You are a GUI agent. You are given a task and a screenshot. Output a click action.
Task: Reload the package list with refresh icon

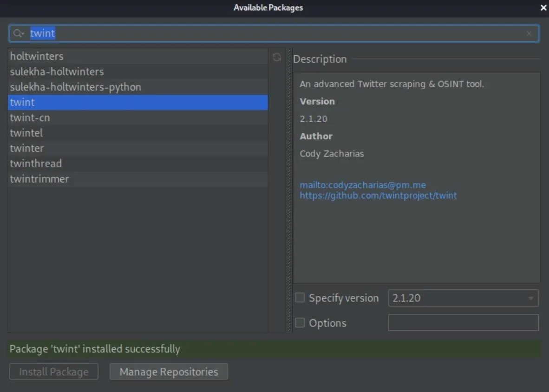(277, 57)
